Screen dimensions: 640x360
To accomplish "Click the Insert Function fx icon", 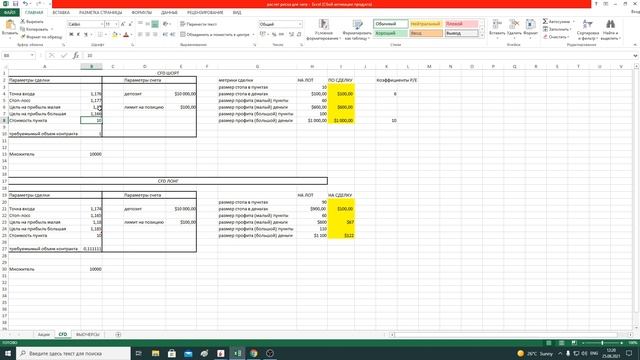I will [76, 56].
